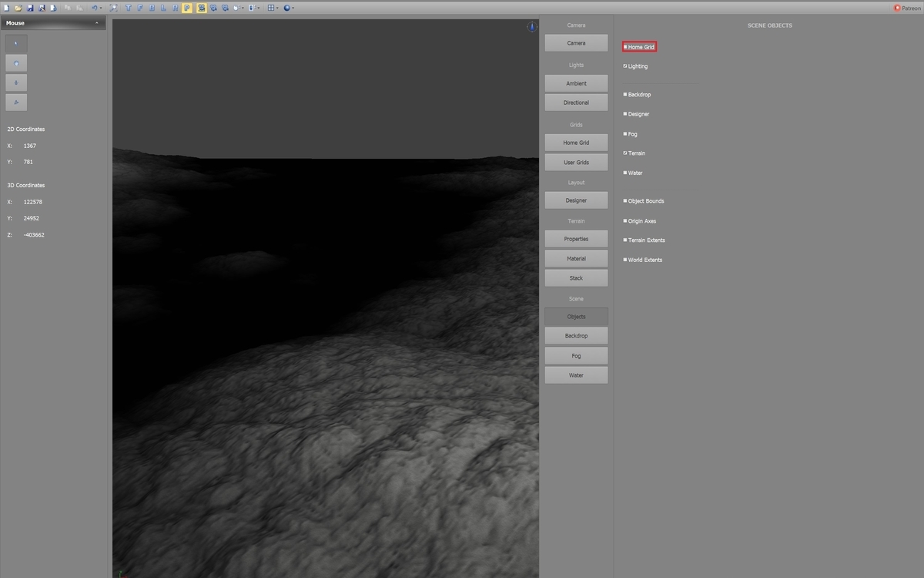
Task: Enable the Origin Axes checkbox
Action: (x=625, y=221)
